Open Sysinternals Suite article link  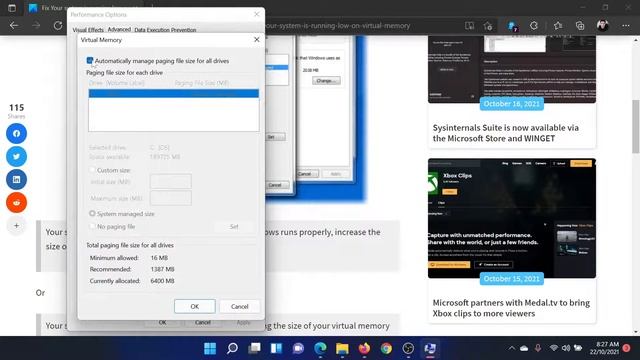pos(506,133)
